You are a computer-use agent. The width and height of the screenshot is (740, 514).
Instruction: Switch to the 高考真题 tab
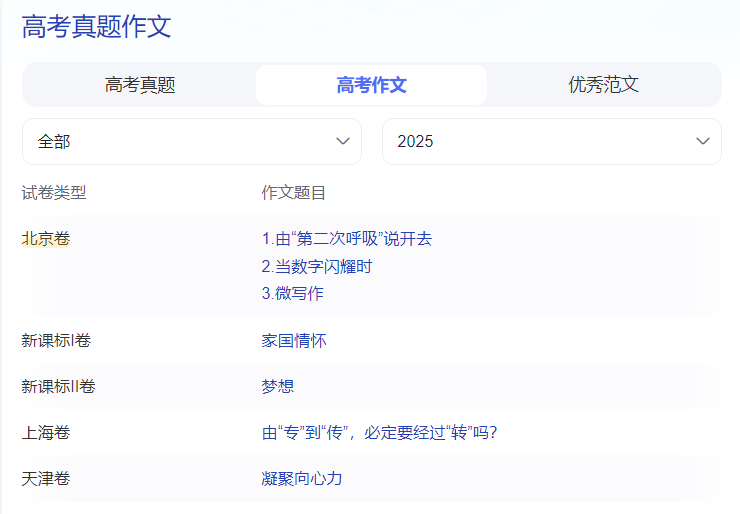139,85
